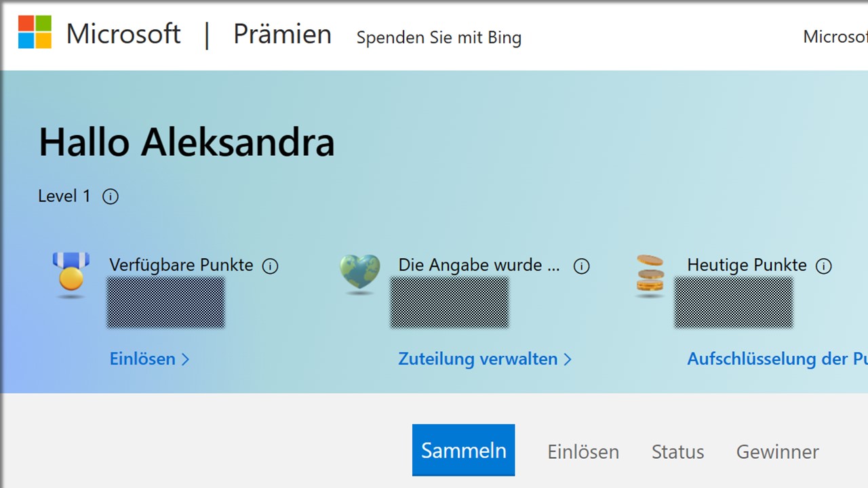Click the medal icon beside Verfügbare Punkte
This screenshot has height=488, width=868.
point(70,274)
